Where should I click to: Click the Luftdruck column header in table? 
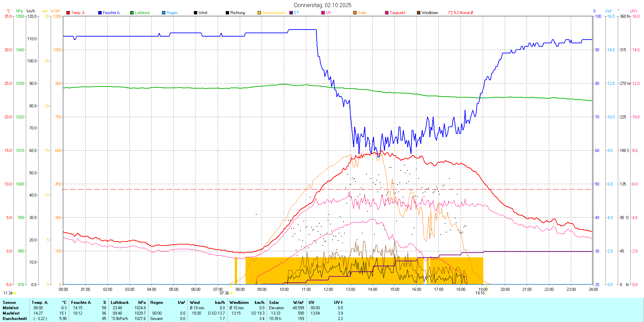120,303
